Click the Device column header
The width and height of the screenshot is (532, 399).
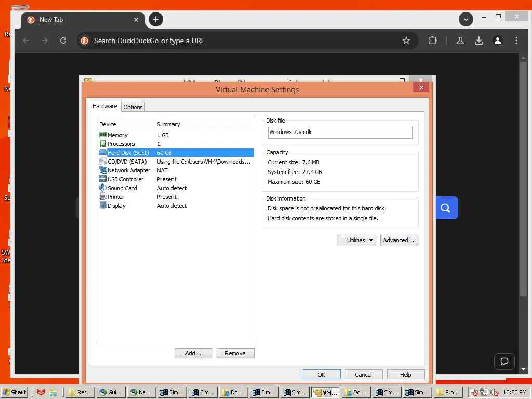(x=125, y=124)
